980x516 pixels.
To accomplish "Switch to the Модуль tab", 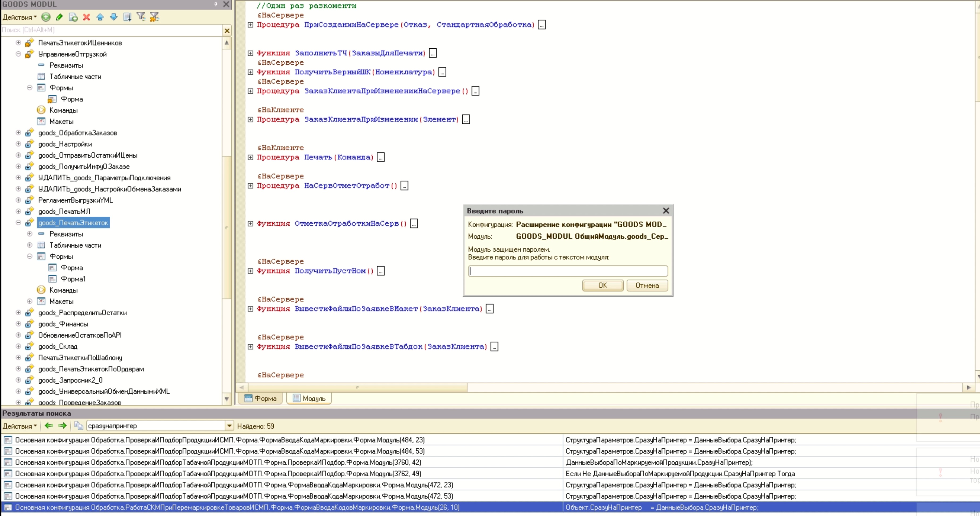I will [x=309, y=398].
